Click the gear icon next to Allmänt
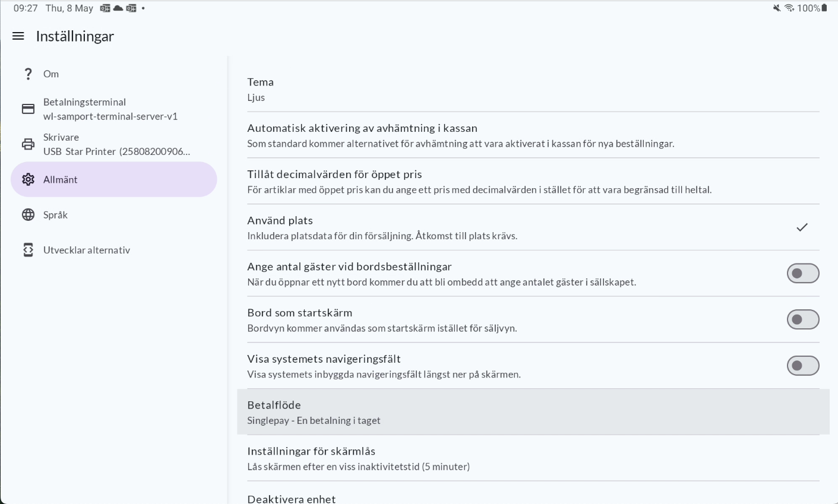Screen dimensions: 838x504 point(28,179)
